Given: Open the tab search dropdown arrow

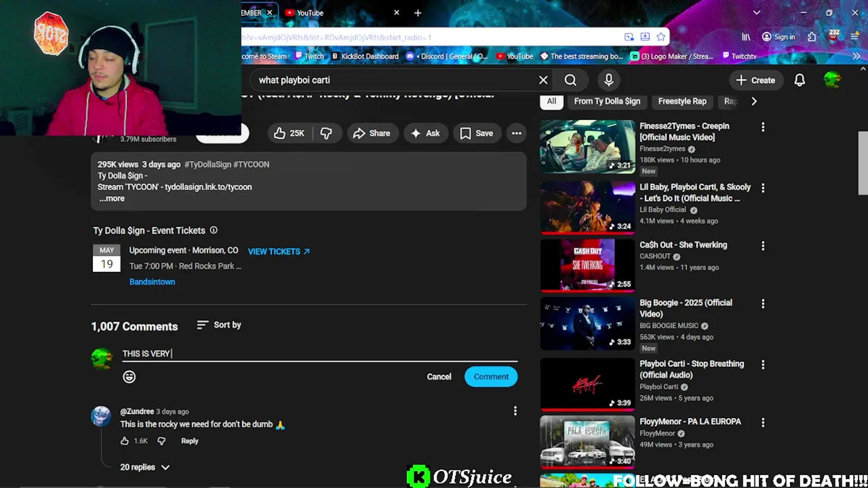Looking at the screenshot, I should (x=757, y=13).
